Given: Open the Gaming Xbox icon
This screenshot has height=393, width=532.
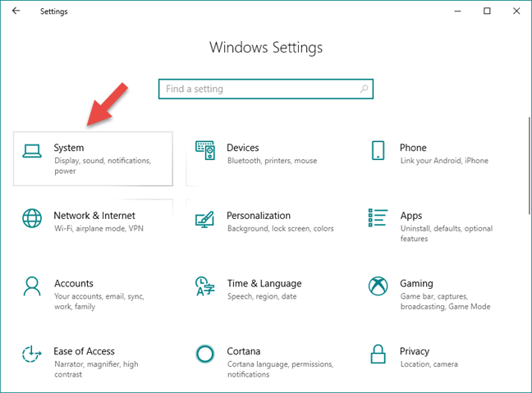Looking at the screenshot, I should 378,286.
